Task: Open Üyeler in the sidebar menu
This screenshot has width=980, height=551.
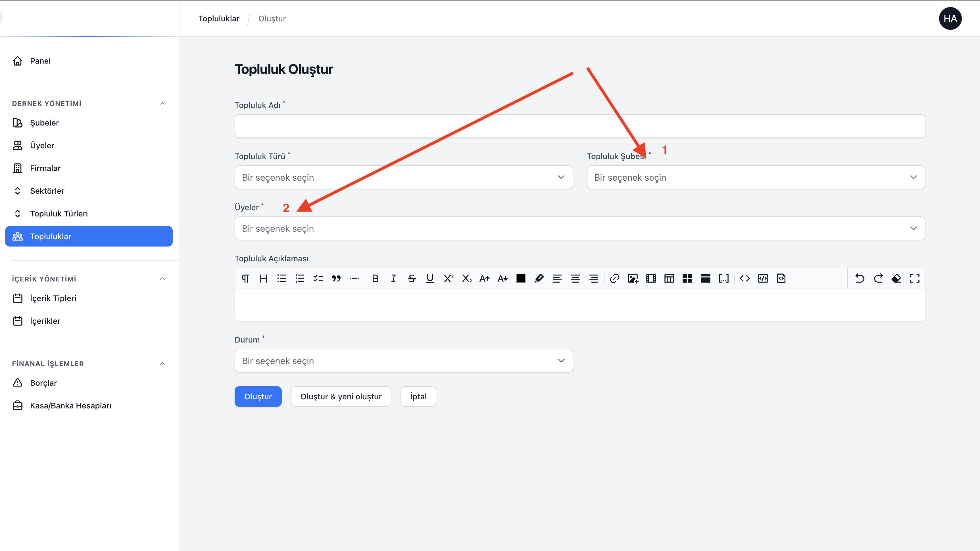Action: click(x=42, y=145)
